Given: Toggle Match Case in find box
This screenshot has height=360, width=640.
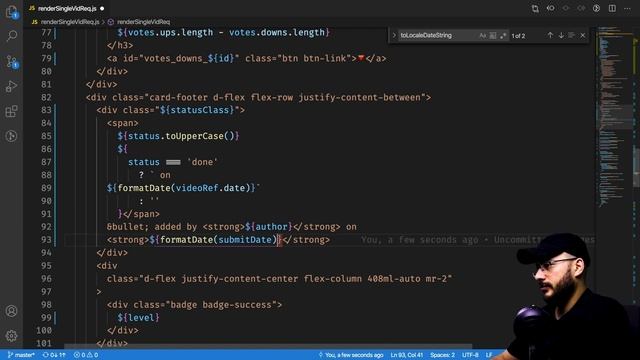Looking at the screenshot, I should pos(482,36).
